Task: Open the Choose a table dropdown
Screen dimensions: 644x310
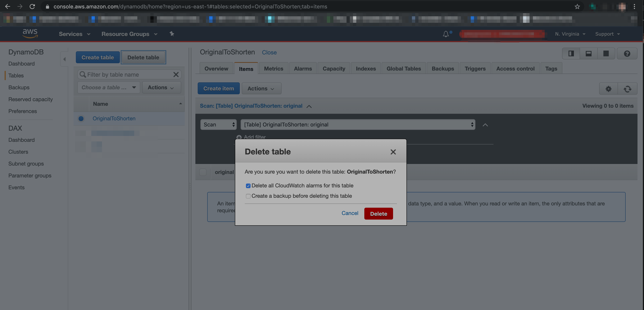Action: [108, 87]
